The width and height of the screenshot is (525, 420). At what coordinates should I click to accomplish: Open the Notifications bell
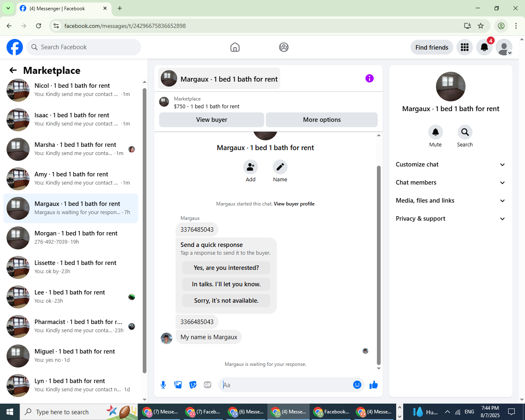(484, 47)
